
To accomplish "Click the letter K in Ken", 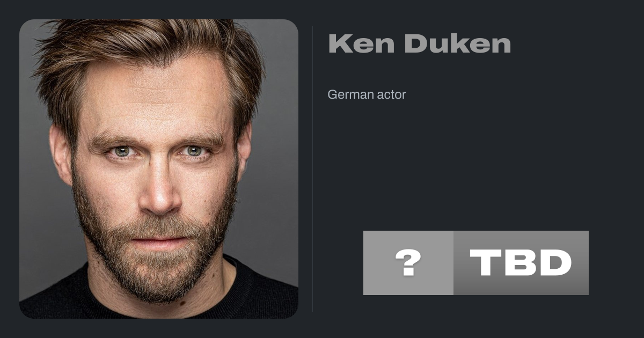I will coord(339,43).
